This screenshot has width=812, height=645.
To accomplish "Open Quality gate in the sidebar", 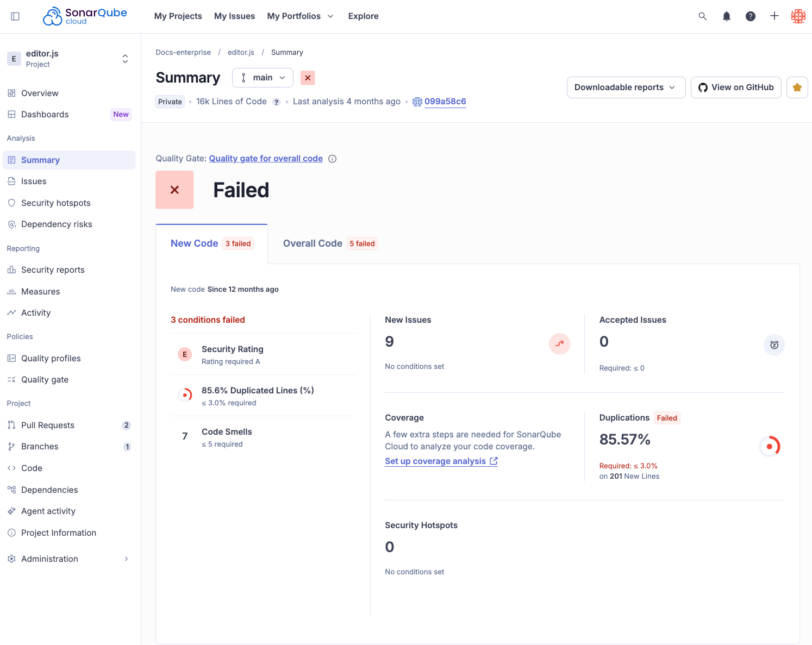I will click(69, 380).
